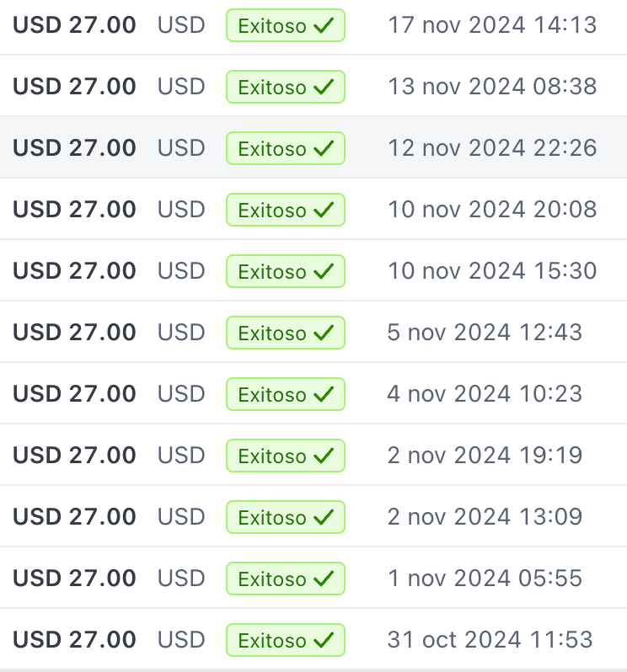Click the Exitoso badge dated 10 nov 15:30
627x672 pixels.
[285, 271]
